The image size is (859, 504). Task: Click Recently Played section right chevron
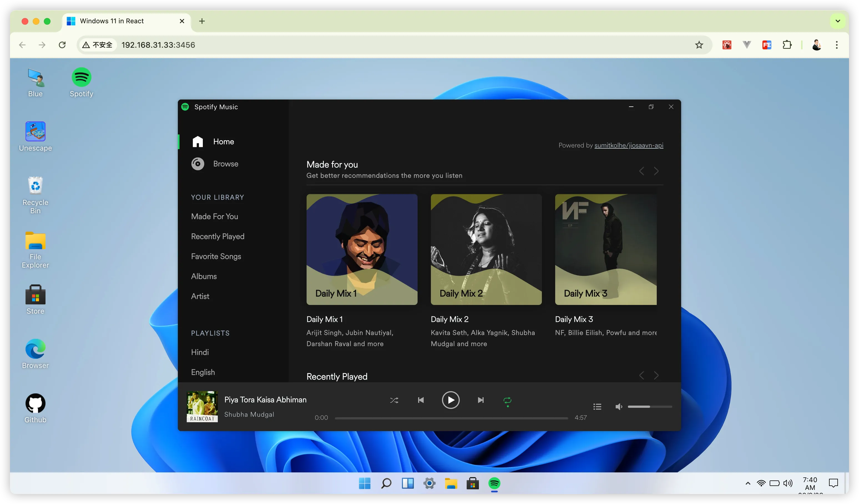pos(656,375)
